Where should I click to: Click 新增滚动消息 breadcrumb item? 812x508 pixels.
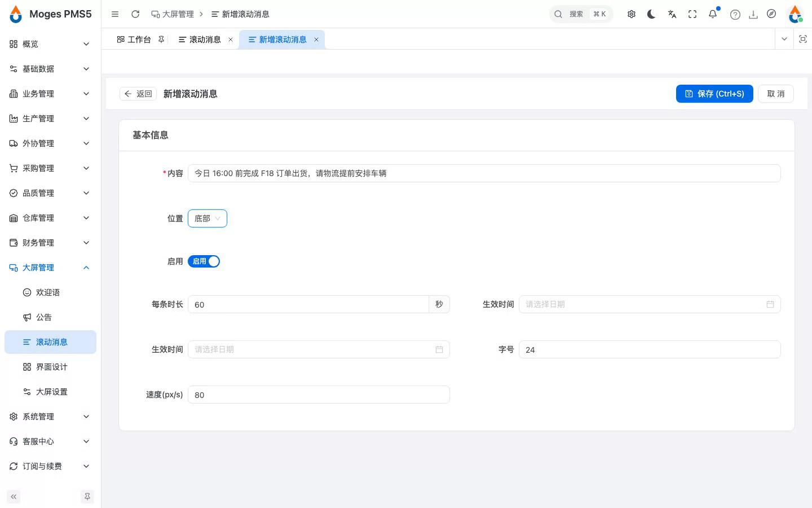pyautogui.click(x=240, y=14)
